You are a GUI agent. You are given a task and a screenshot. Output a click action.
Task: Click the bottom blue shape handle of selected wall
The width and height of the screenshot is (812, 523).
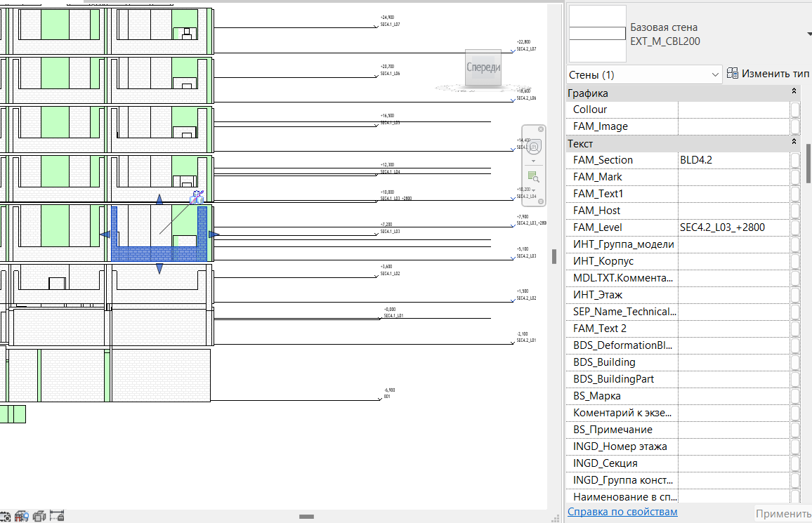pyautogui.click(x=159, y=268)
